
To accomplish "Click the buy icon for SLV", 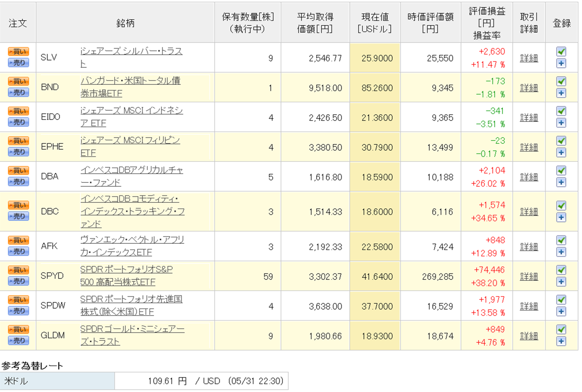I will 19,52.
